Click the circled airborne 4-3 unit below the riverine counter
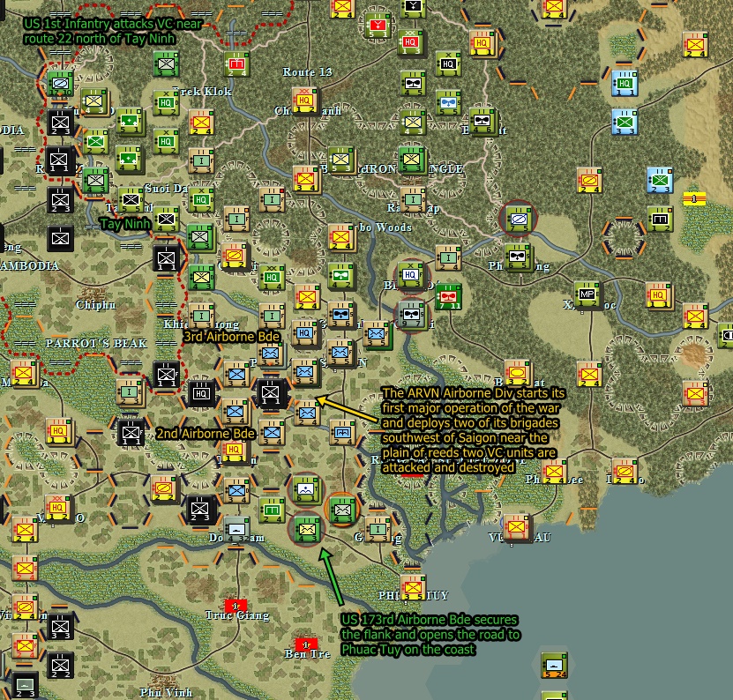 pyautogui.click(x=306, y=529)
